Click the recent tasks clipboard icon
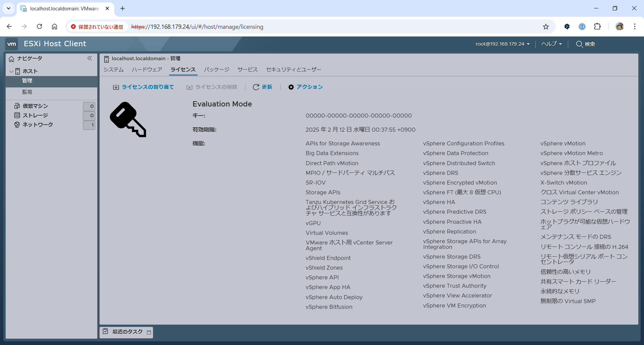Screen dimensions: 644x345 point(105,331)
